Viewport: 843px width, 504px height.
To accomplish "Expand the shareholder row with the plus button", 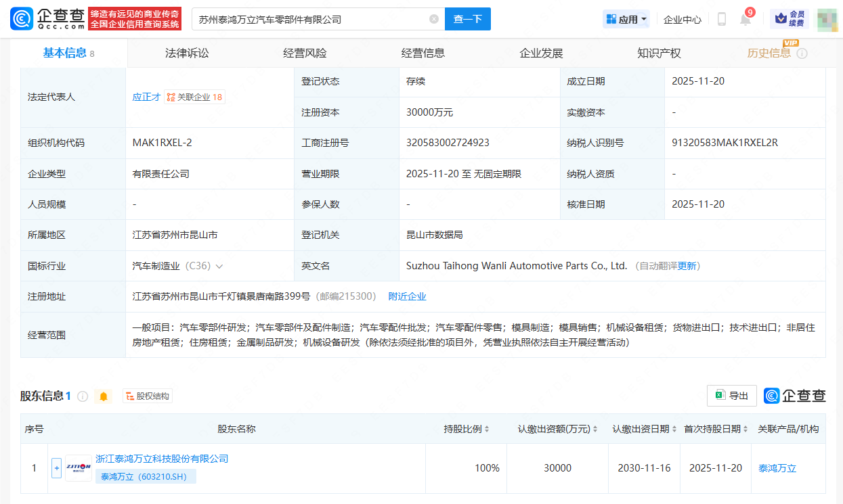I will pos(56,467).
